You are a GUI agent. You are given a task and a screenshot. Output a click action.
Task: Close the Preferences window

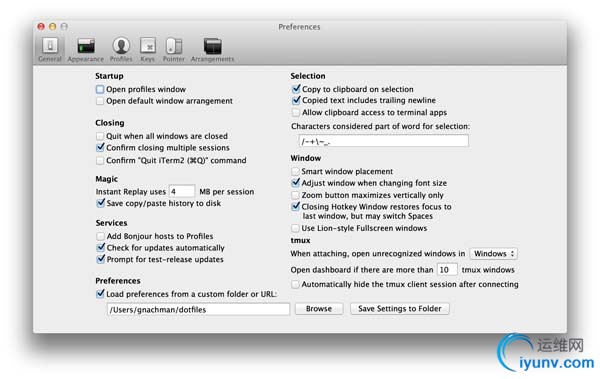coord(41,26)
